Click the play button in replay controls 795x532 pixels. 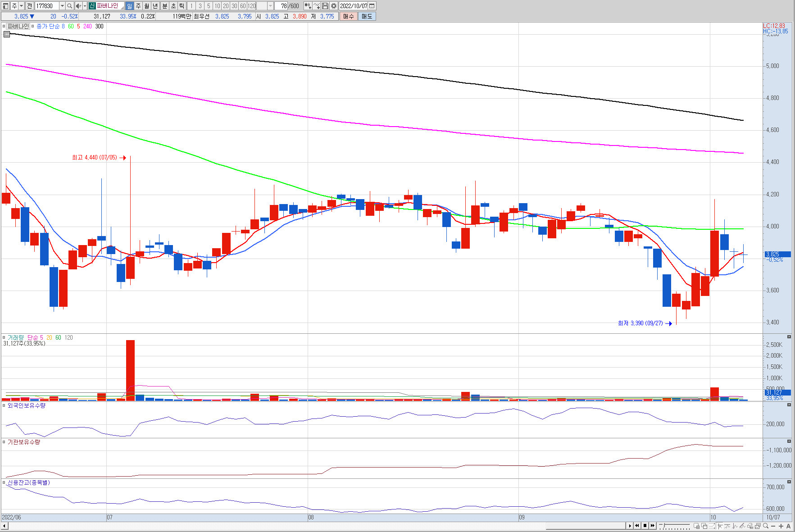coord(630,526)
